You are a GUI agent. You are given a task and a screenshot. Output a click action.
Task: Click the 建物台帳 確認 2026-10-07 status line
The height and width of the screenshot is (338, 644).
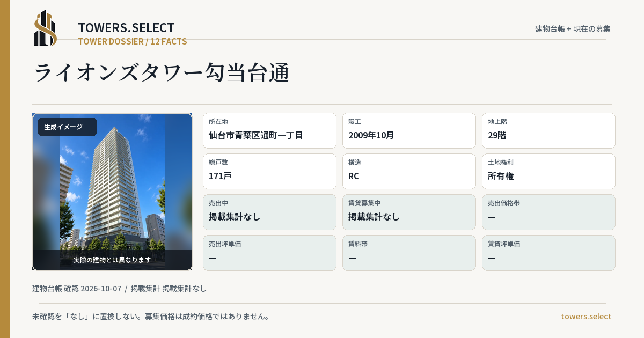[x=120, y=289]
